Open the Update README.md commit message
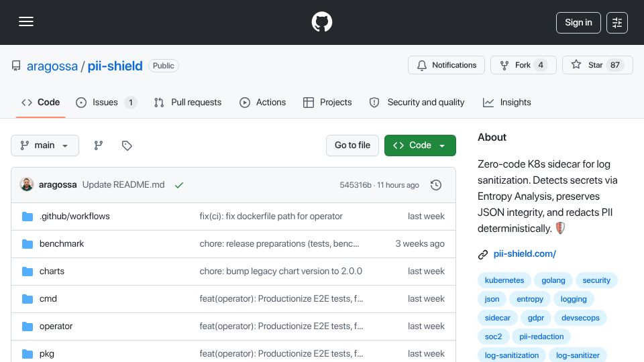 click(123, 185)
